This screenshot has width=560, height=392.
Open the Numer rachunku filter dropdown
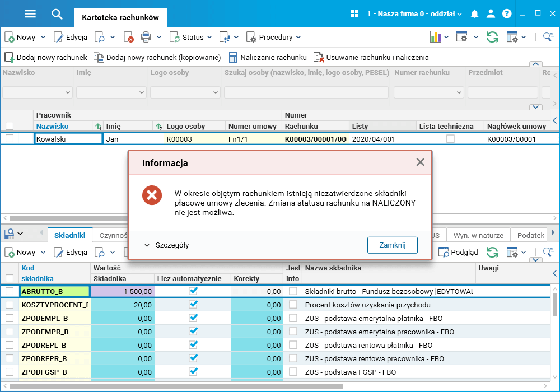459,92
